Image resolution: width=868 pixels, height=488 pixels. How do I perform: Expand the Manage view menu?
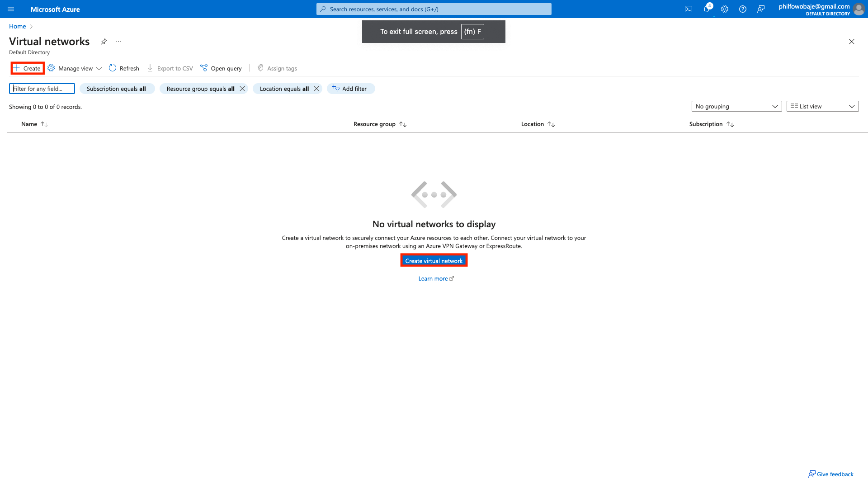75,68
